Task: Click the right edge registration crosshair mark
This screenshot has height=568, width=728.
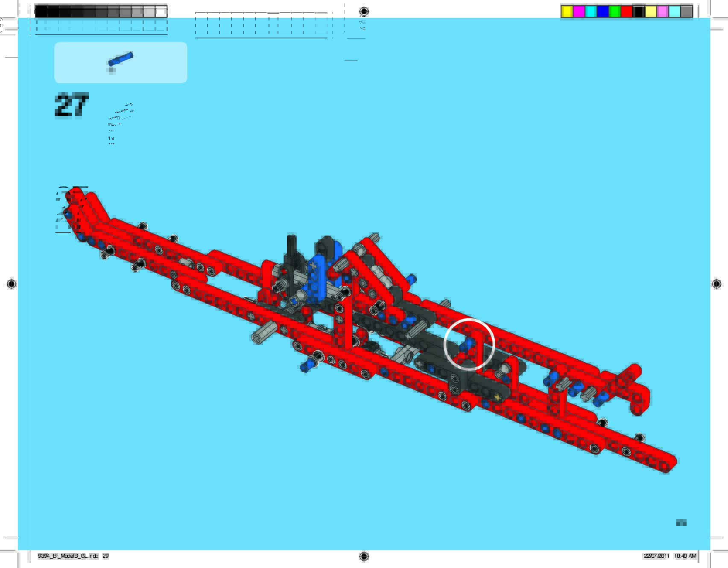Action: [x=716, y=284]
